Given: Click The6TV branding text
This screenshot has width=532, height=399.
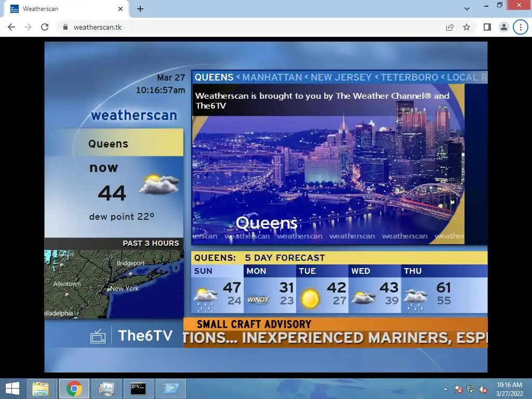Looking at the screenshot, I should tap(145, 336).
